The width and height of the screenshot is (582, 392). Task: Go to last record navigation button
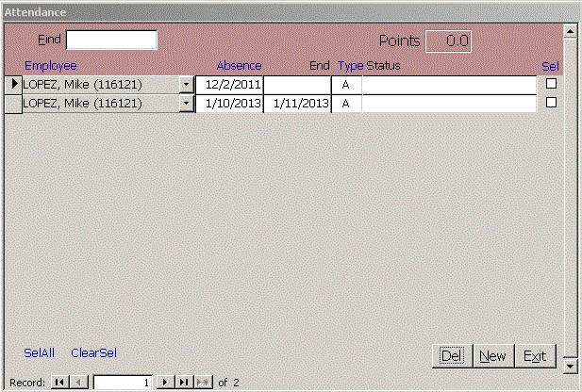(185, 383)
